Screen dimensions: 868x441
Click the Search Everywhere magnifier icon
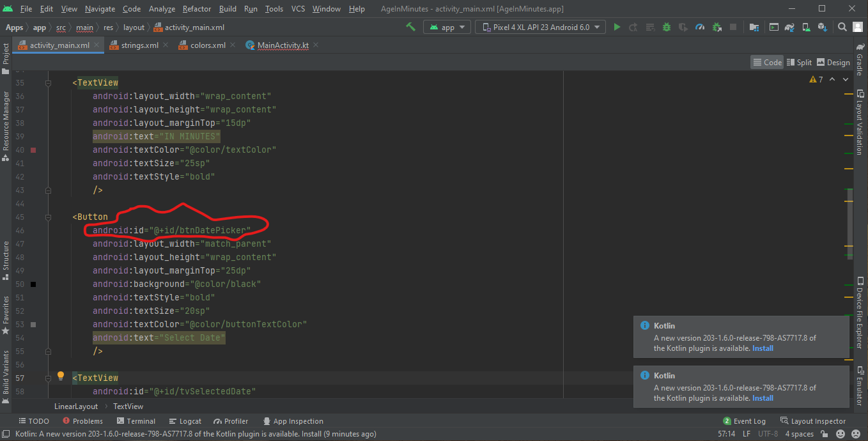pyautogui.click(x=842, y=27)
